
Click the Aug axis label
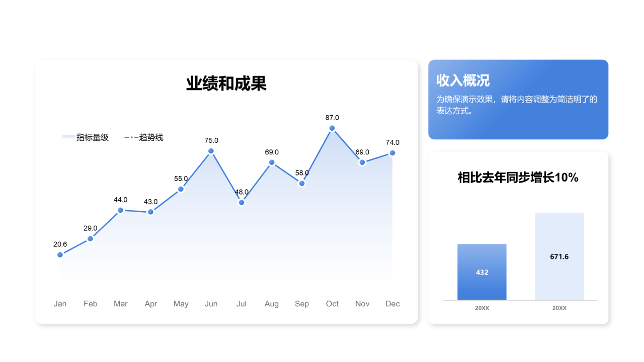point(272,304)
